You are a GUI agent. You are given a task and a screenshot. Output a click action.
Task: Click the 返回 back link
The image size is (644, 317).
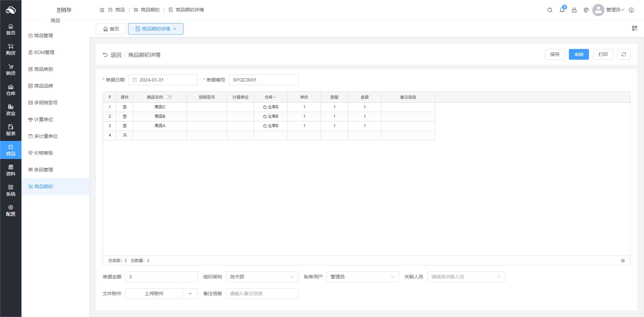112,55
